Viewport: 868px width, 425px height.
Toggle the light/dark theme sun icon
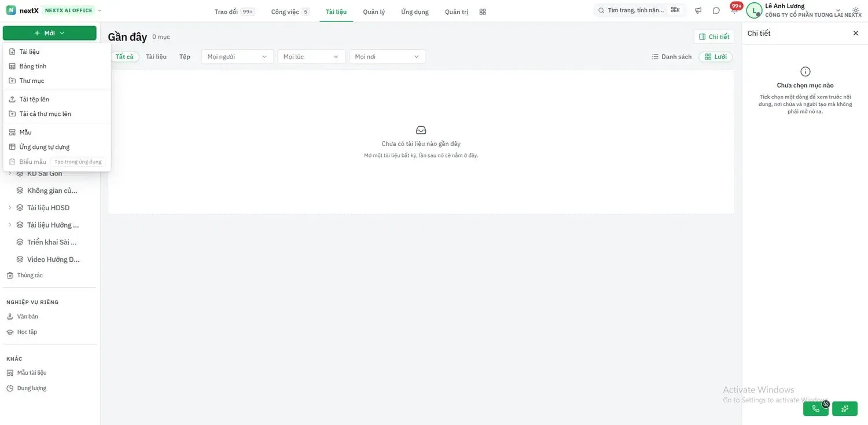pos(856,10)
